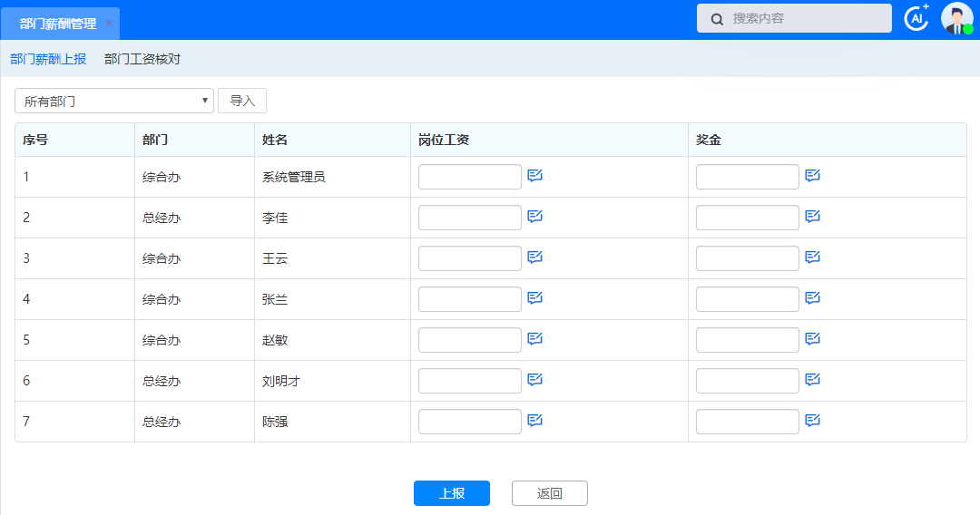Click the AI assistant icon in header
This screenshot has width=980, height=515.
coord(916,18)
